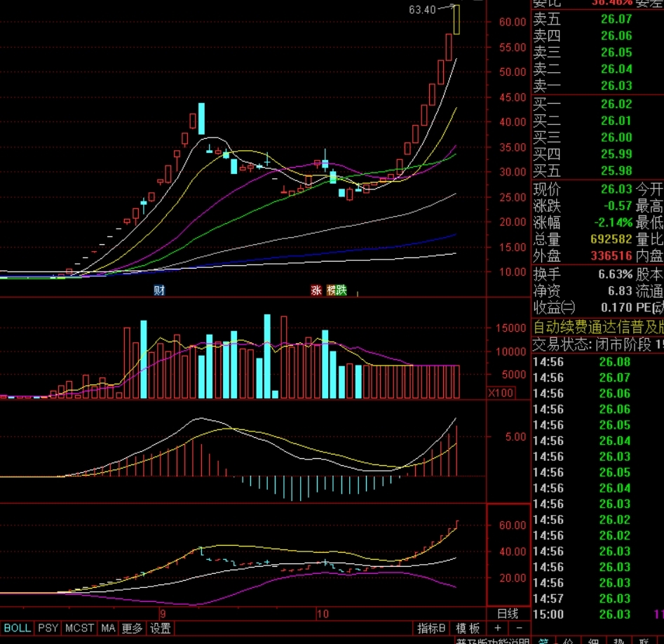This screenshot has height=644, width=664.
Task: Click the 交易状态 闭市阶段 status line
Action: coord(598,344)
